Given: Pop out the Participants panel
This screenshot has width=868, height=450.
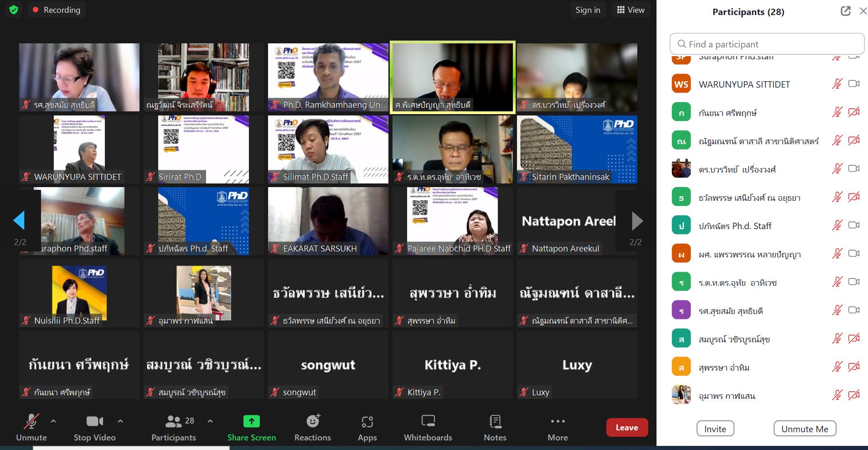Looking at the screenshot, I should point(846,11).
